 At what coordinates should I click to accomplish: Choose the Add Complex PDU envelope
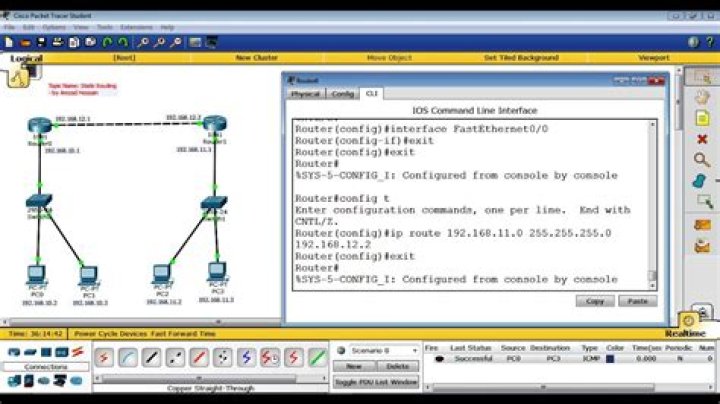coord(702,247)
